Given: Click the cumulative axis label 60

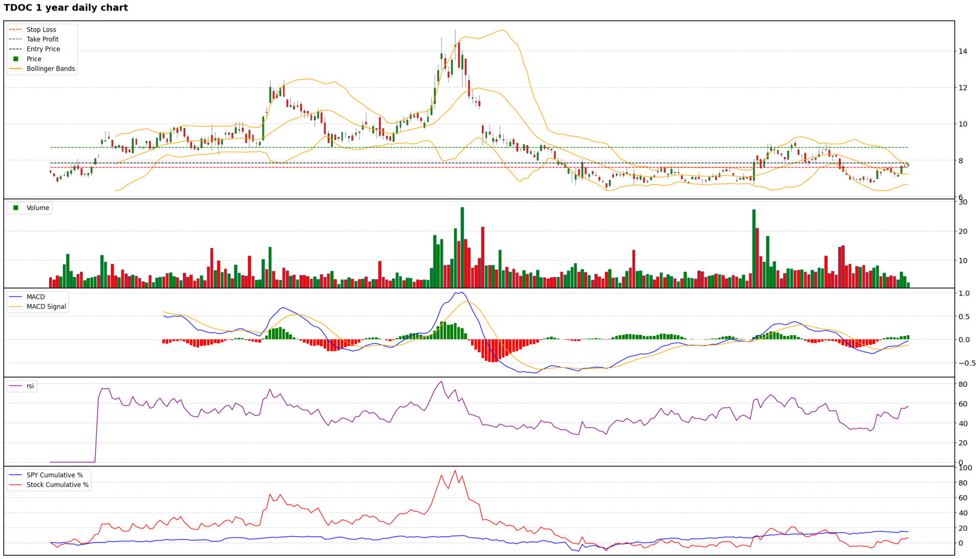Looking at the screenshot, I should (963, 498).
